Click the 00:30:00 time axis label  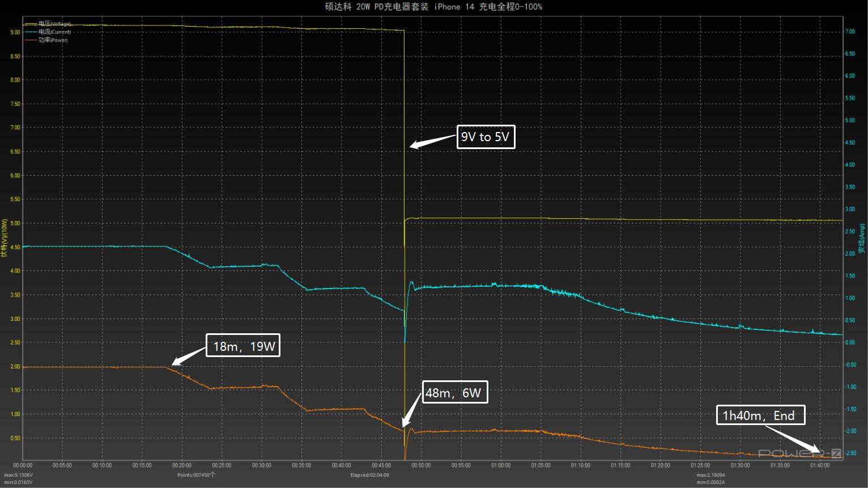[262, 465]
